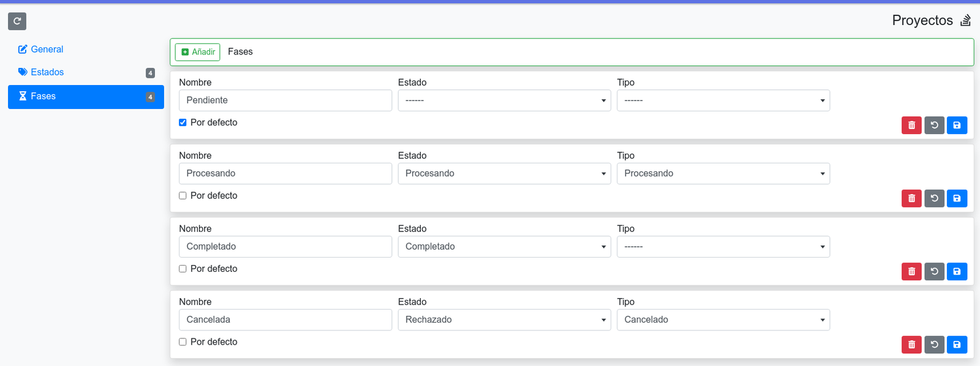Delete the Pendiente phase with trash icon
The height and width of the screenshot is (366, 980).
[x=911, y=125]
